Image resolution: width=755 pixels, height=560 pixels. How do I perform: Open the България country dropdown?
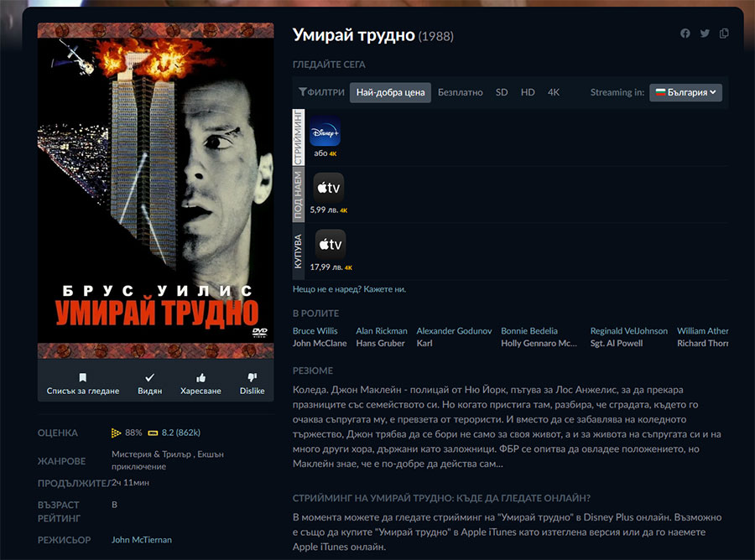(685, 92)
